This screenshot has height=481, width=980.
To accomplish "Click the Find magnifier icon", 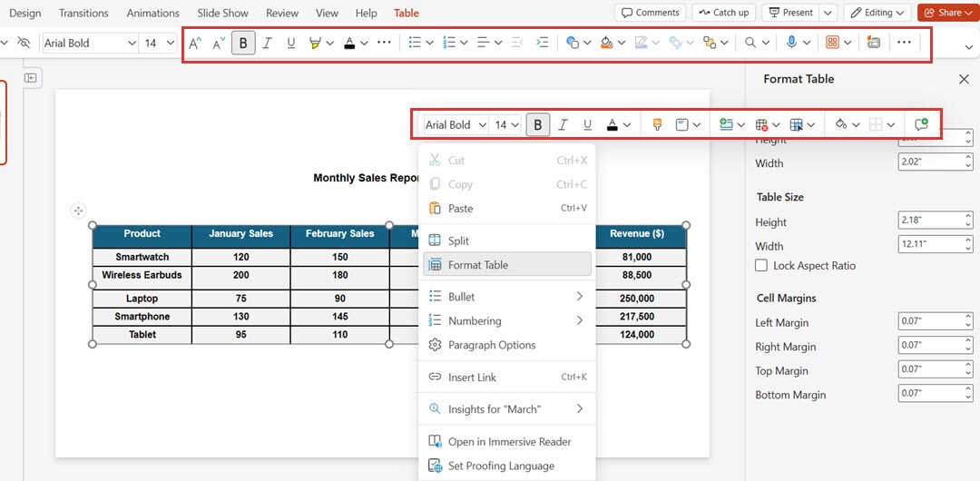I will click(x=750, y=43).
